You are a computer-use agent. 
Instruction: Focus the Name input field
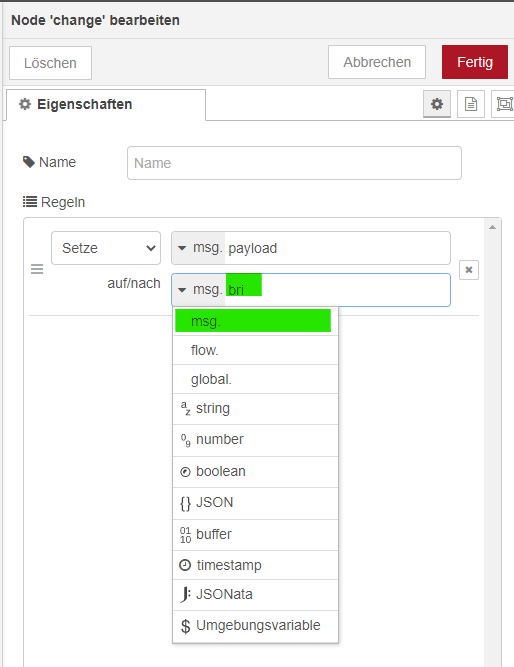click(294, 163)
